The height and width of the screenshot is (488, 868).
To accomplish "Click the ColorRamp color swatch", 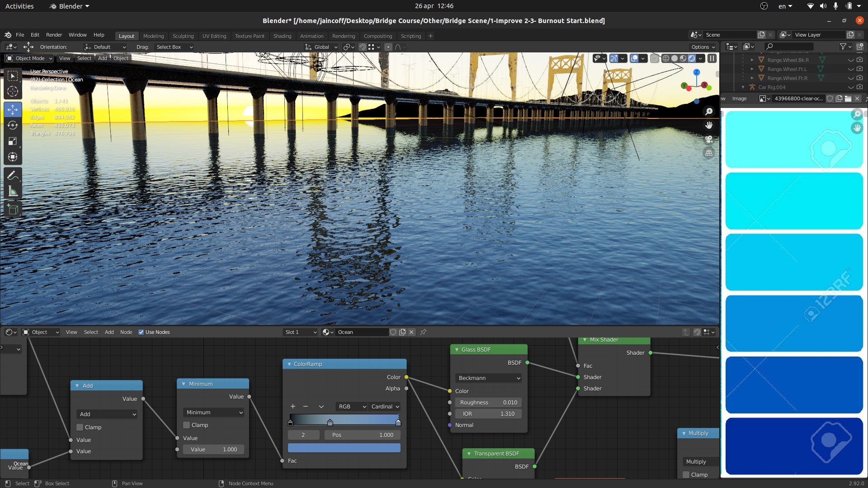I will (344, 447).
